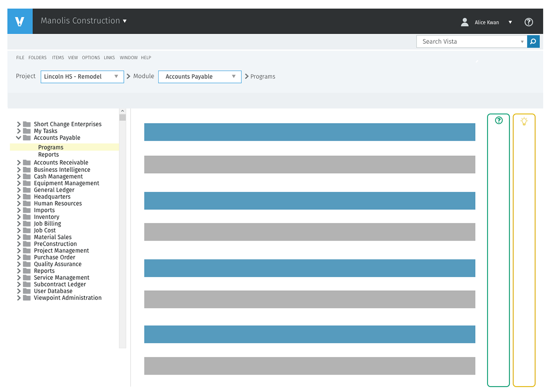Expand the Payroll-adjacent Human Resources node
Image resolution: width=549 pixels, height=392 pixels.
tap(19, 203)
